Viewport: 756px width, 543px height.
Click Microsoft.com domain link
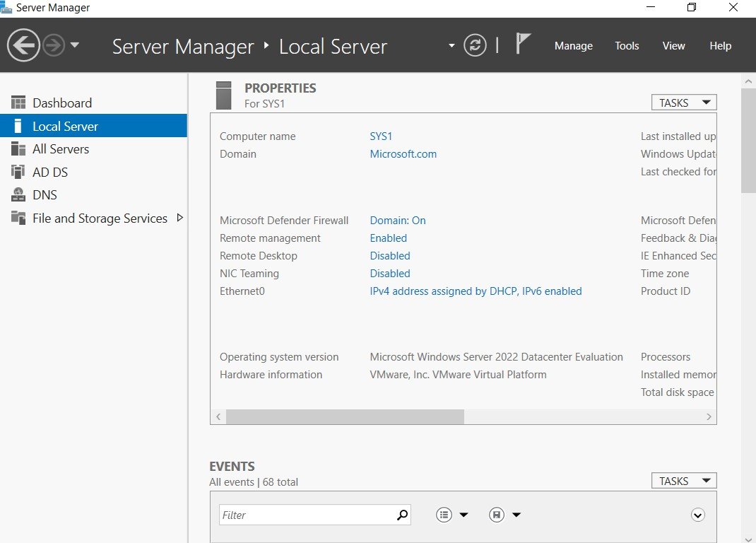click(403, 154)
